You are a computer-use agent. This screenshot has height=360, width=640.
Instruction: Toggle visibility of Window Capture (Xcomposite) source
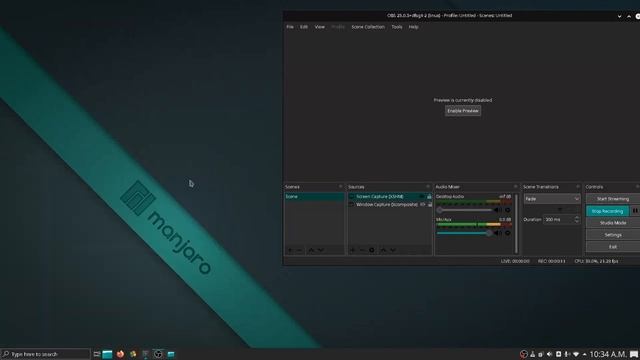pos(422,204)
